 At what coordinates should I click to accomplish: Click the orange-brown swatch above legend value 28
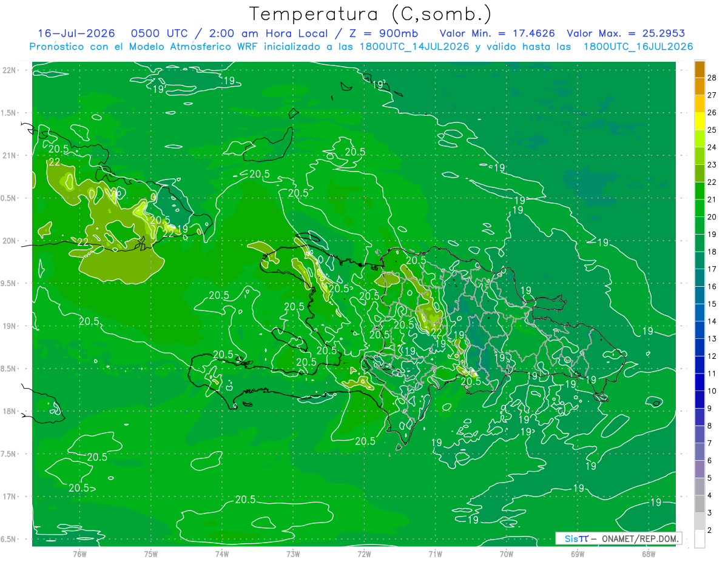[x=699, y=69]
